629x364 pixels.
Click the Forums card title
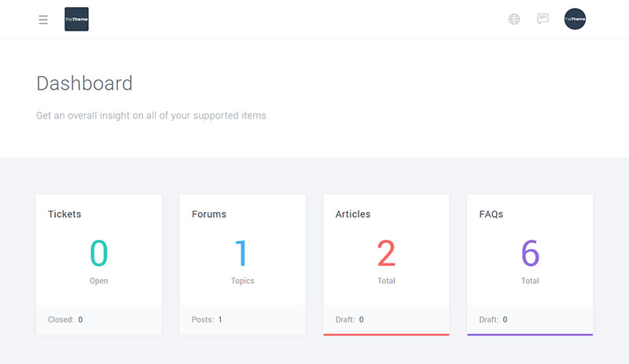click(209, 214)
